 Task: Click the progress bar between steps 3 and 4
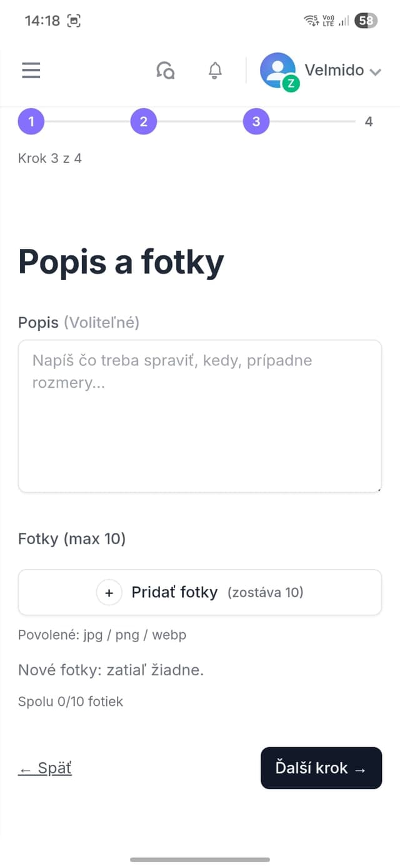pos(312,121)
